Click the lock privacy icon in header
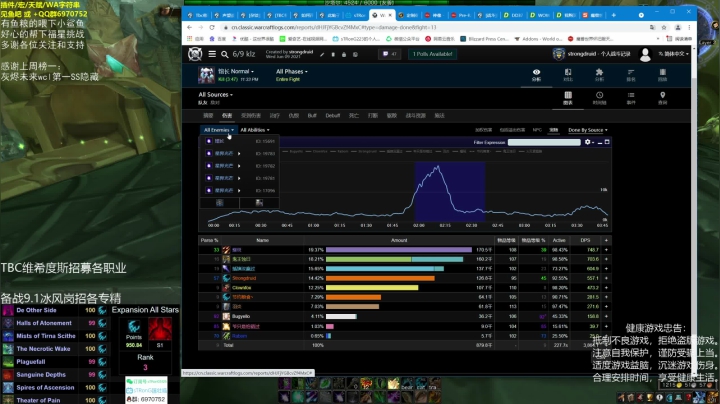 coord(344,54)
